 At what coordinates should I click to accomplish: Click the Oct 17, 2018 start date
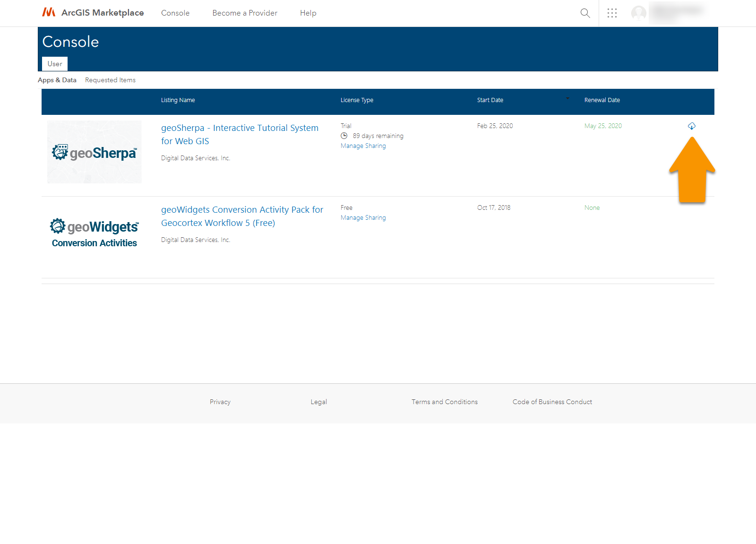pyautogui.click(x=494, y=207)
